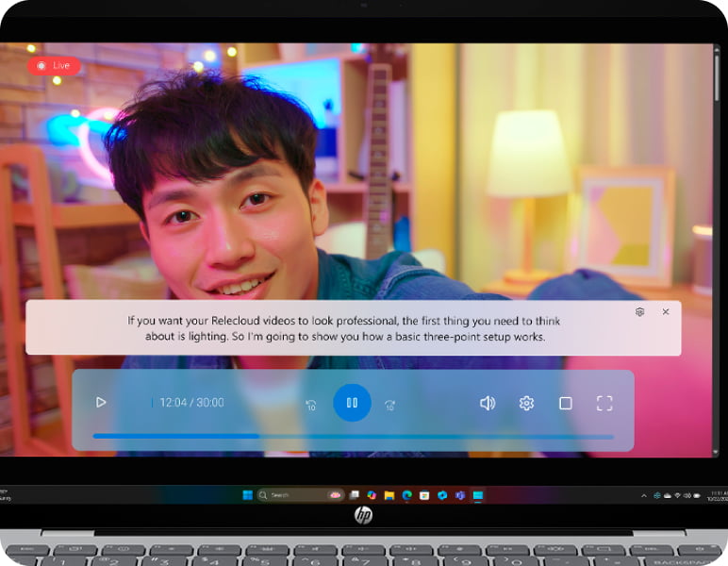This screenshot has width=728, height=566.
Task: Open File Explorer from the taskbar
Action: pos(389,495)
